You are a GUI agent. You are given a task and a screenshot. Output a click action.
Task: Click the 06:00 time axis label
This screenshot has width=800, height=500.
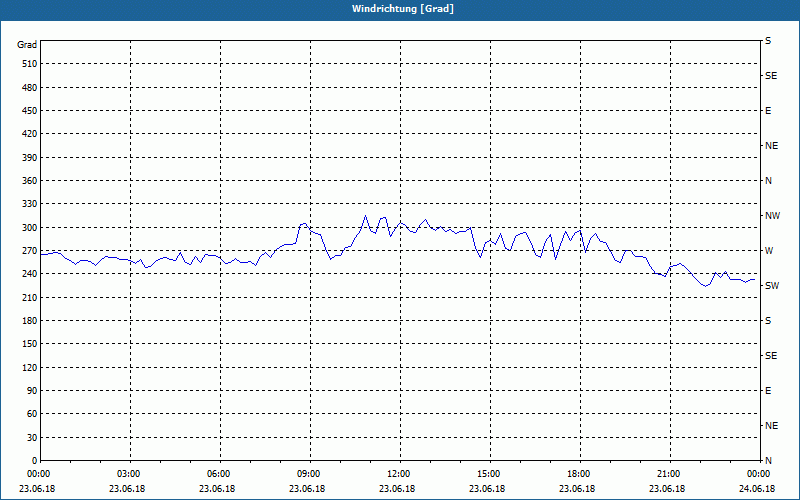(220, 474)
